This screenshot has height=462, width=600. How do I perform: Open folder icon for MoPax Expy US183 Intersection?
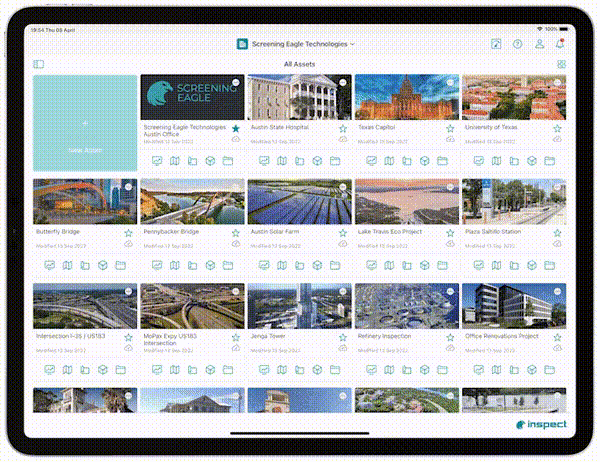(228, 369)
